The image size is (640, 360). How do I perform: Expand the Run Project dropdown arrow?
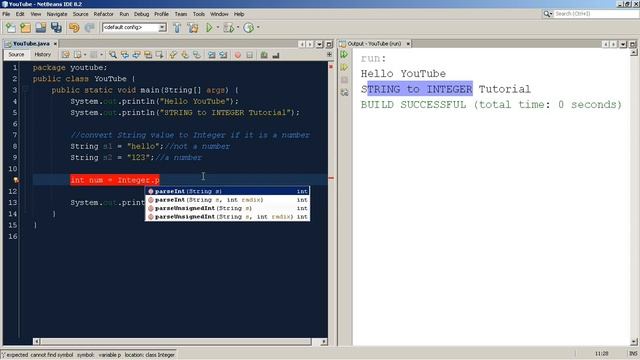coord(218,27)
